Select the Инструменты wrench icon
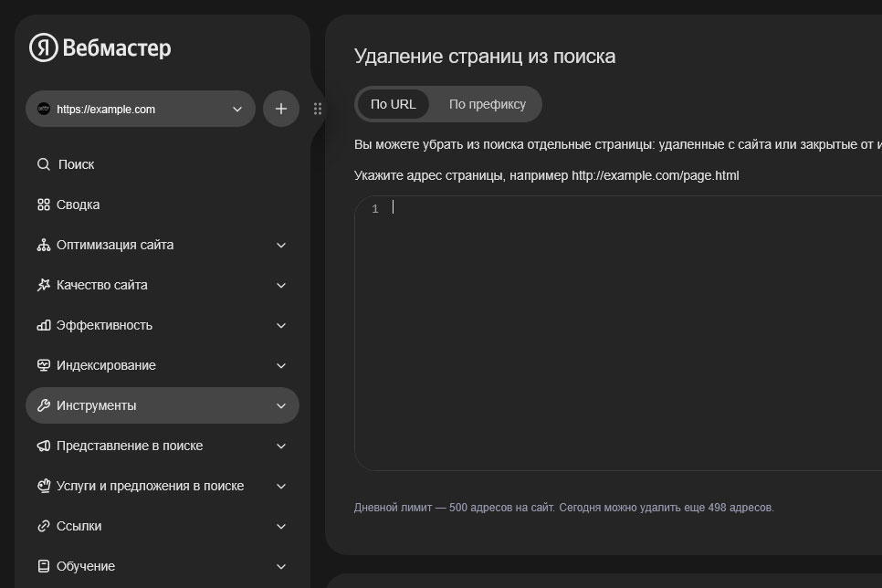Image resolution: width=882 pixels, height=588 pixels. (43, 405)
